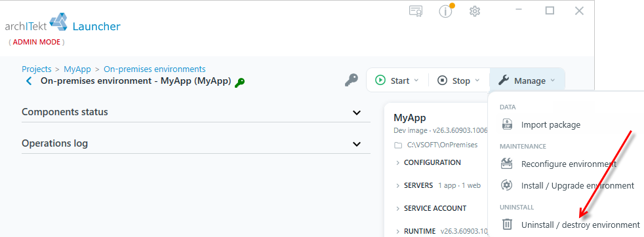Click the green play icon on Start

tap(380, 81)
